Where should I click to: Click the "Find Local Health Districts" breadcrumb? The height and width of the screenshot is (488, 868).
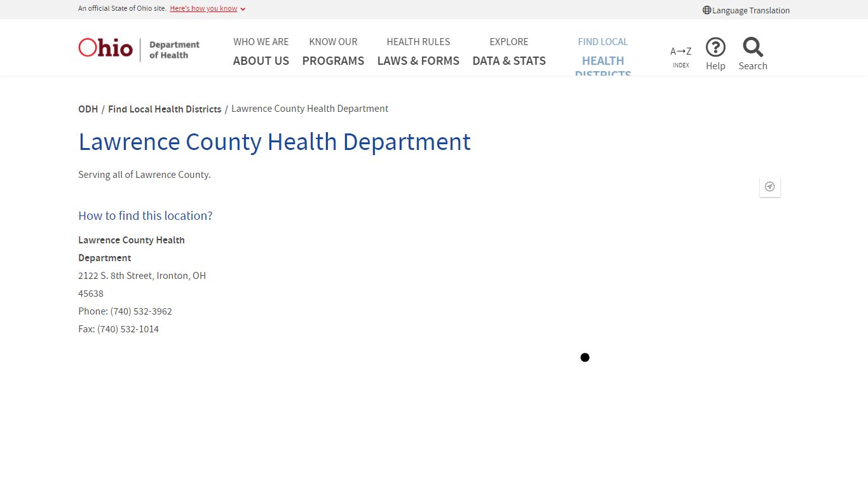point(165,109)
